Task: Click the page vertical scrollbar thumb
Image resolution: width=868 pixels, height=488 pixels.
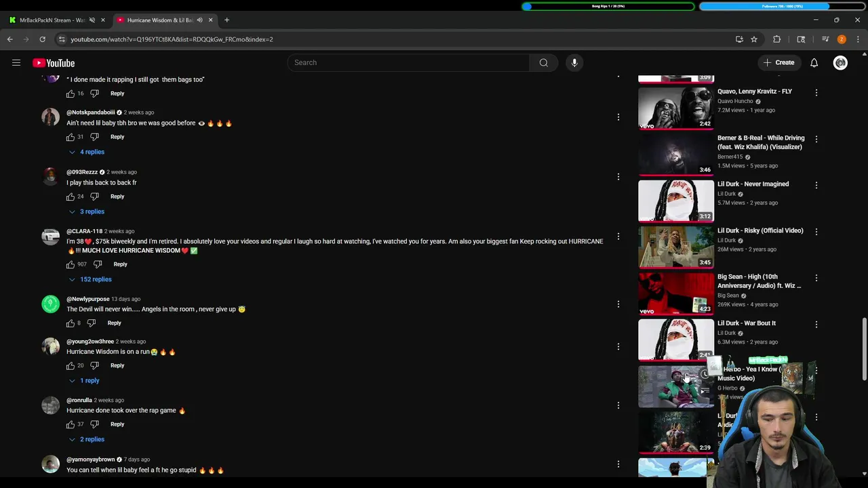Action: [x=864, y=349]
